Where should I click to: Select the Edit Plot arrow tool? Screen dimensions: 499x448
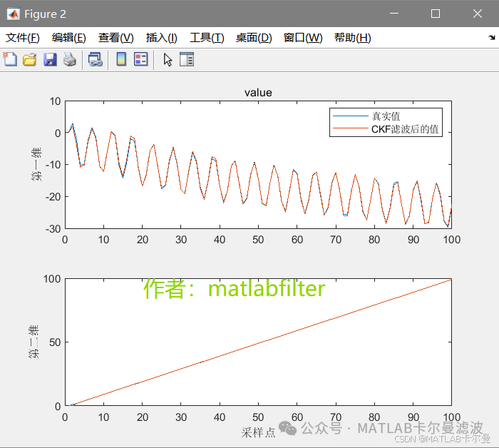pos(168,59)
